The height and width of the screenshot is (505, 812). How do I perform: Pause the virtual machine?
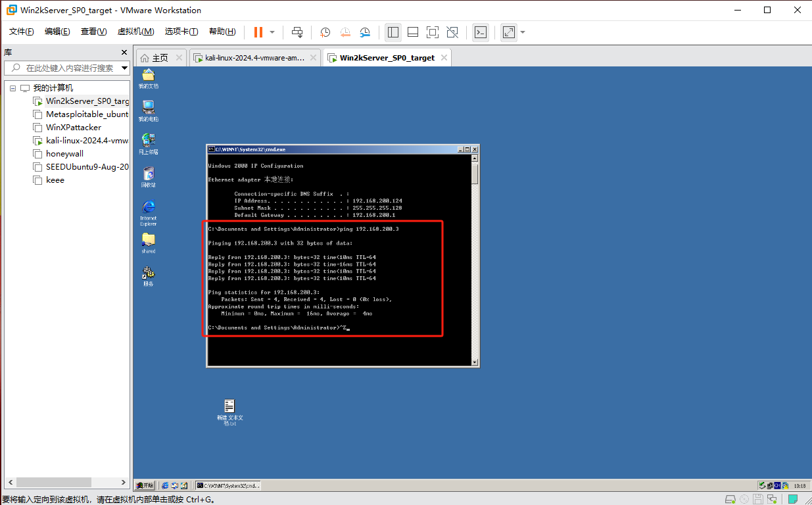[x=258, y=32]
